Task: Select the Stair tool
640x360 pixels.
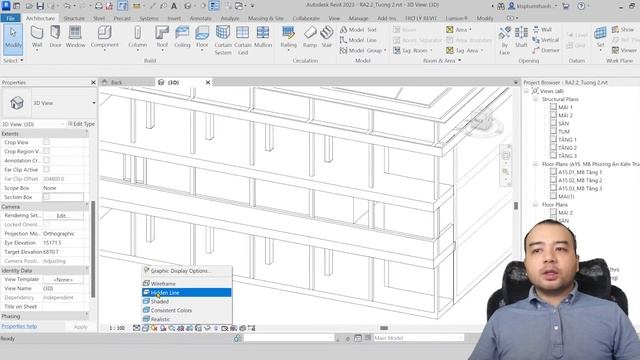Action: tap(327, 37)
